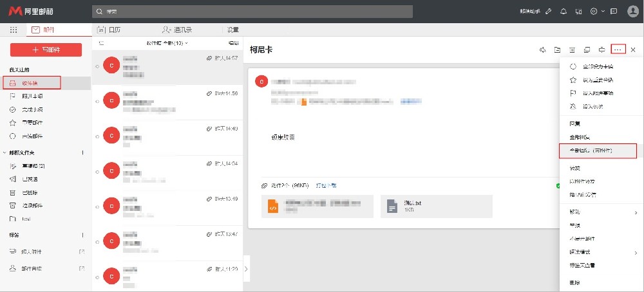Click the add-folder icon beside the mail folders heading
Screen dimensions: 644x292
pos(82,152)
